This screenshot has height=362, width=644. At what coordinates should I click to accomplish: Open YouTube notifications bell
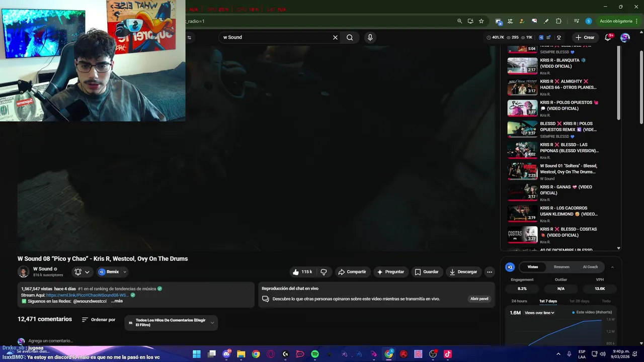tap(608, 37)
